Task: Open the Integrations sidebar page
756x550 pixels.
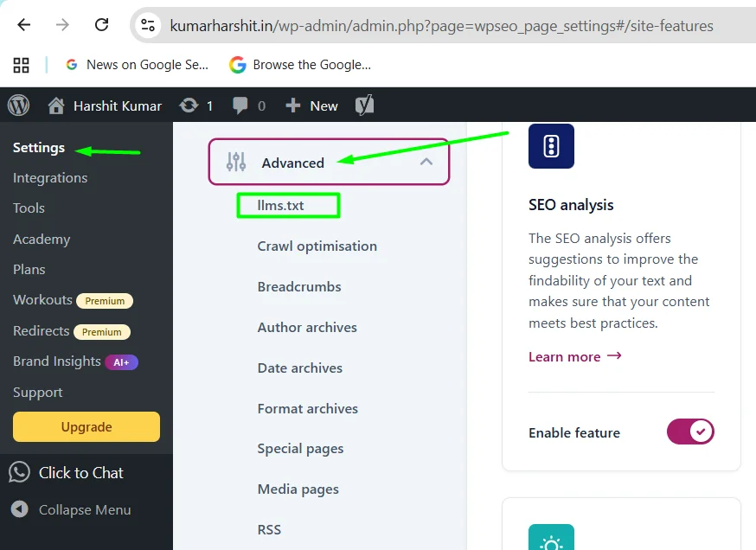Action: click(x=50, y=177)
